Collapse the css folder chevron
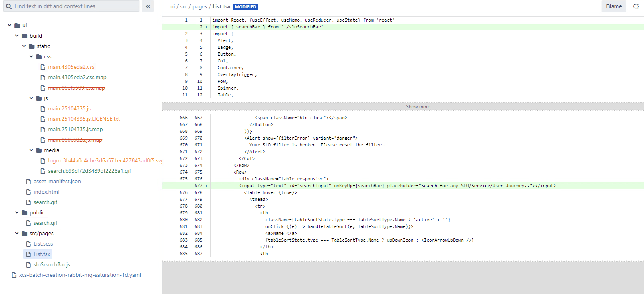The width and height of the screenshot is (644, 294). click(31, 56)
